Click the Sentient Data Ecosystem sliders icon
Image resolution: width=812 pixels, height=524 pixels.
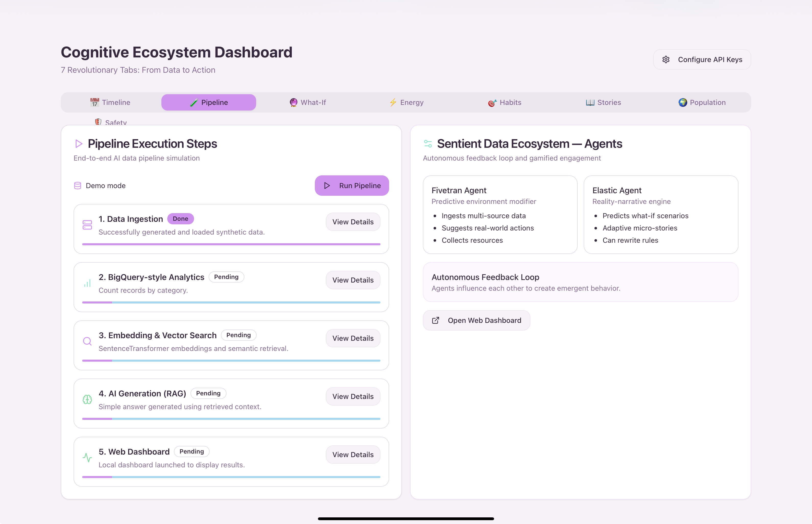tap(428, 144)
